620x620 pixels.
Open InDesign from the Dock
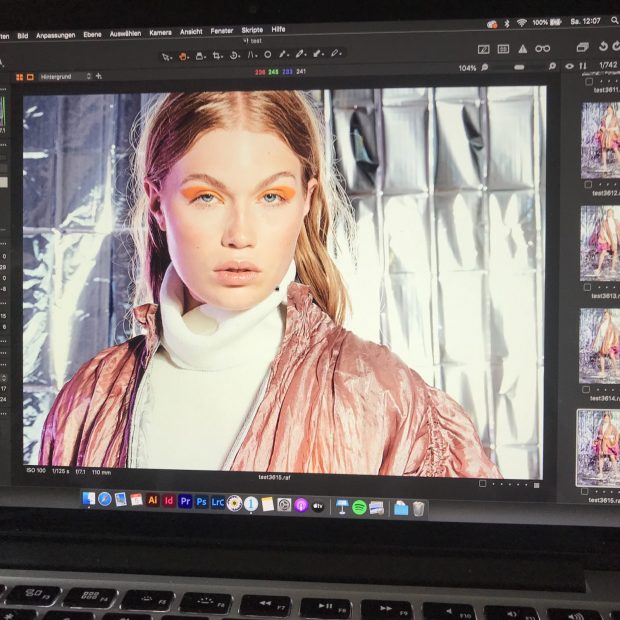[x=169, y=501]
